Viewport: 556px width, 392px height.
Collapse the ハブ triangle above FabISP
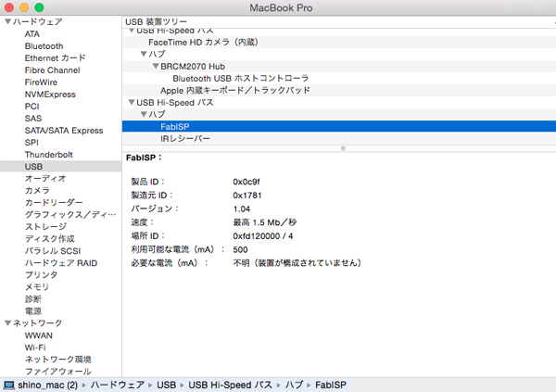click(144, 114)
